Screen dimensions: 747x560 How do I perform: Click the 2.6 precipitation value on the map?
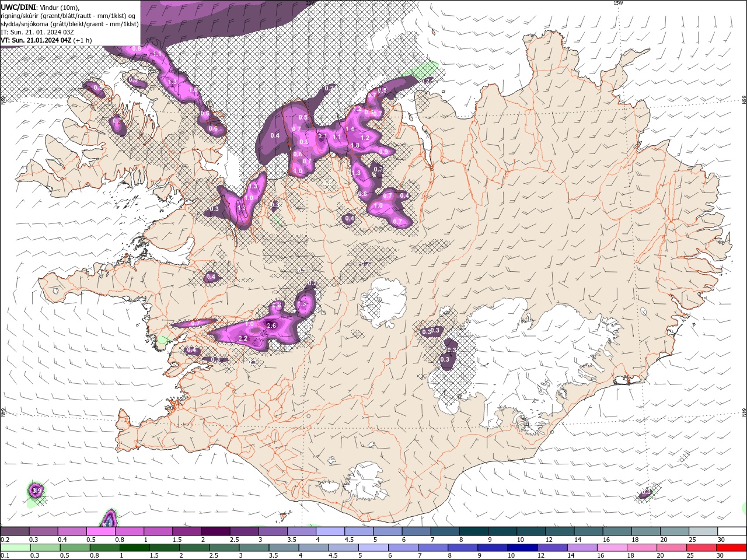point(271,325)
